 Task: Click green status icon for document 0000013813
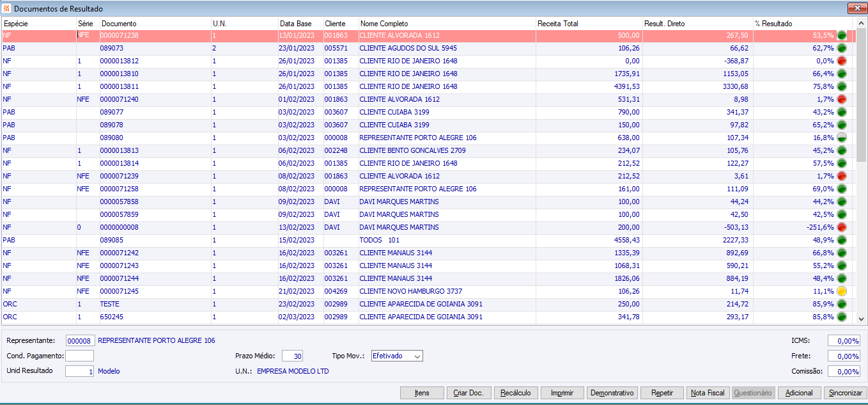[x=842, y=150]
